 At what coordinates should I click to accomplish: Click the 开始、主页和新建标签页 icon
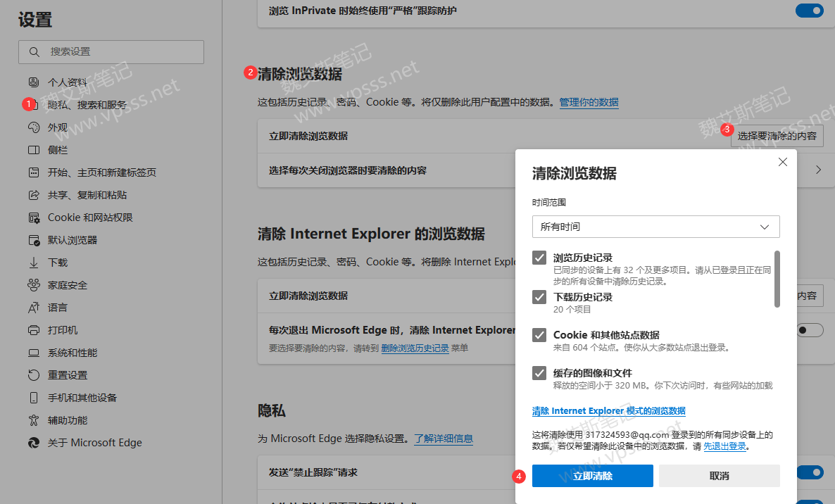pos(34,172)
